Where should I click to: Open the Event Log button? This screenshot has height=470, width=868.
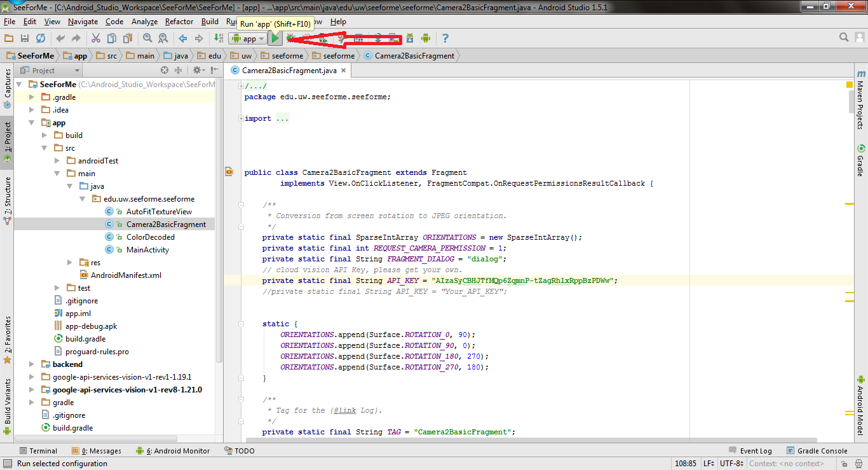point(750,451)
